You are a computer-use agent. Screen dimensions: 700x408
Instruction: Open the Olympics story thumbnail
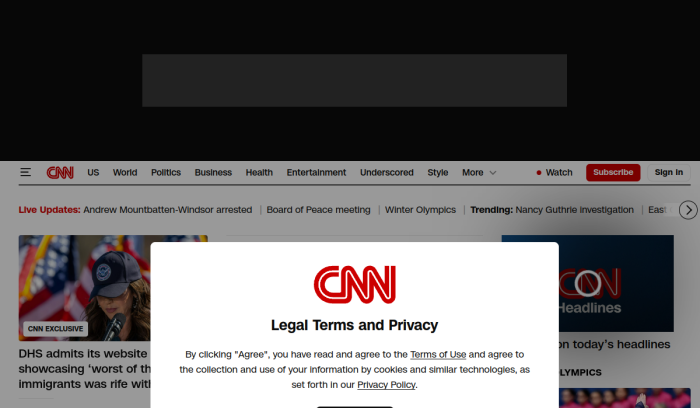click(x=625, y=398)
